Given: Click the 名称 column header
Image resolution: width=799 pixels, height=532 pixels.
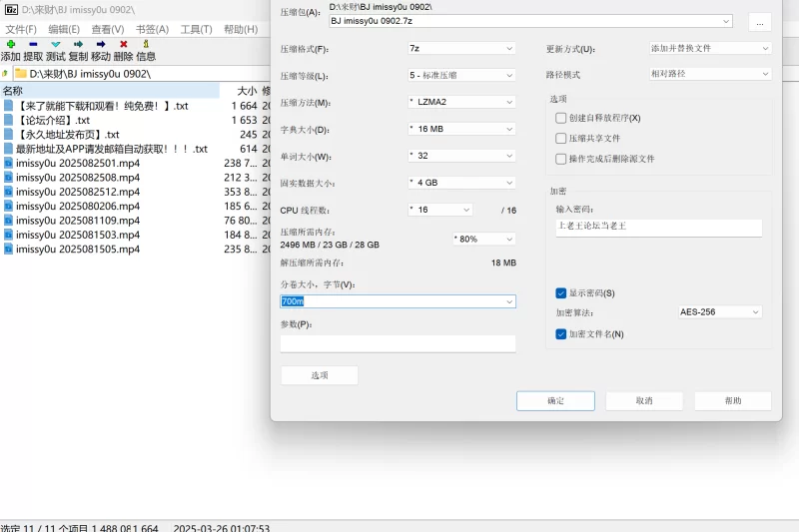Looking at the screenshot, I should pos(110,91).
